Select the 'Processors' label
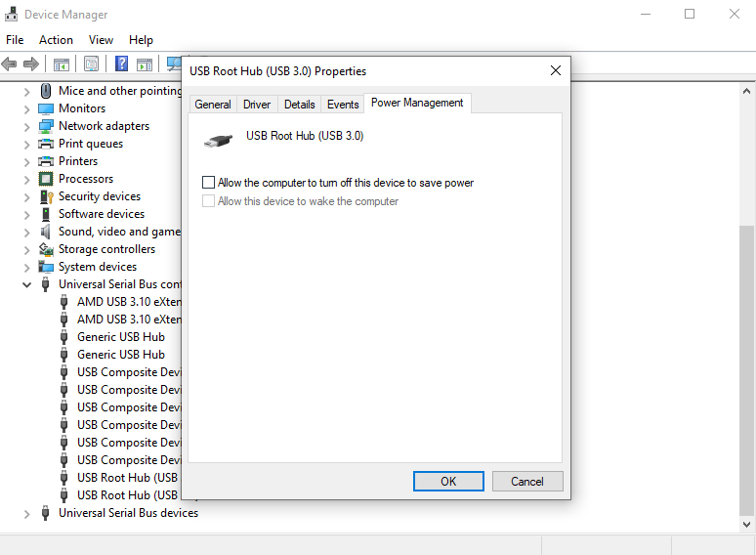This screenshot has width=756, height=555. tap(86, 179)
